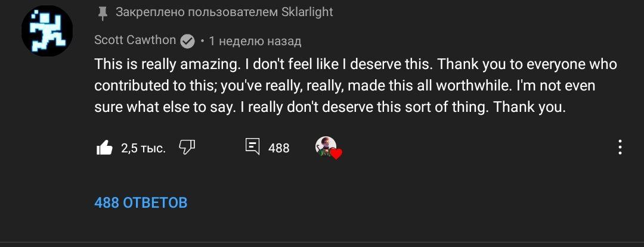
Task: Expand the '488 ОТВЕТОВ' replies thread
Action: pos(141,203)
